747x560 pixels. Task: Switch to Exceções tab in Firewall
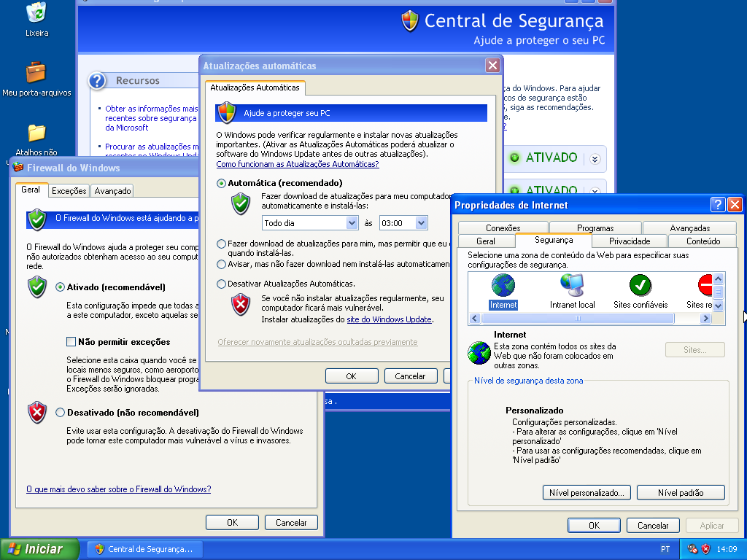pos(69,191)
